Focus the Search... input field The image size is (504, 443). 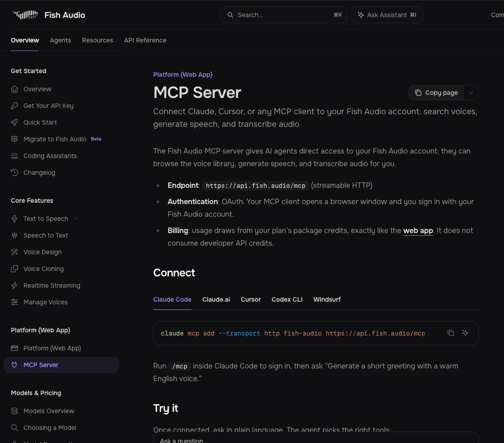(x=284, y=15)
